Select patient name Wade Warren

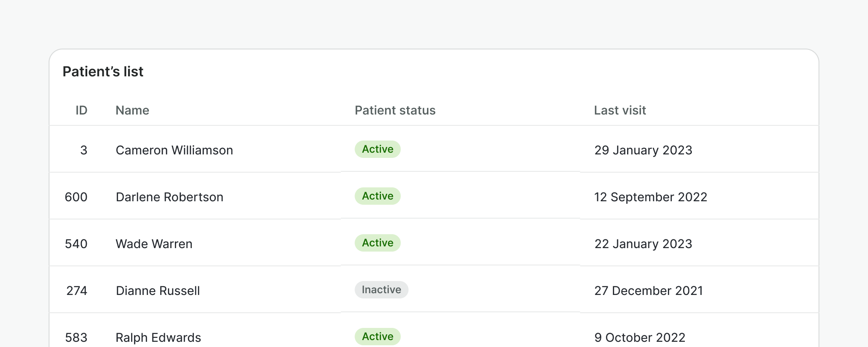coord(154,244)
